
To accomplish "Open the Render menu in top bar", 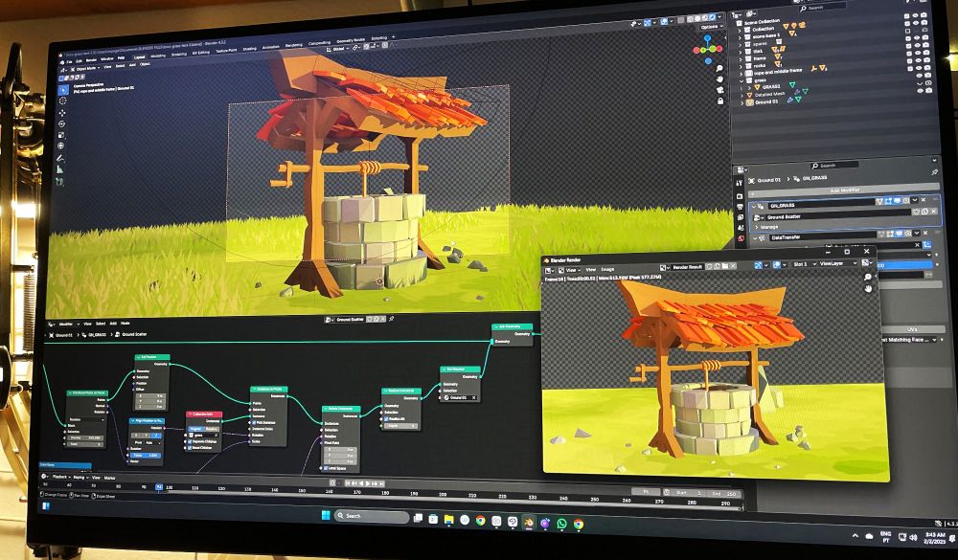I will (91, 60).
